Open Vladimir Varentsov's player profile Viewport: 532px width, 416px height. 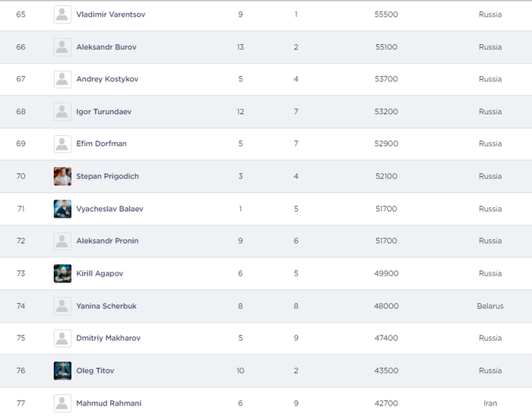(x=111, y=14)
